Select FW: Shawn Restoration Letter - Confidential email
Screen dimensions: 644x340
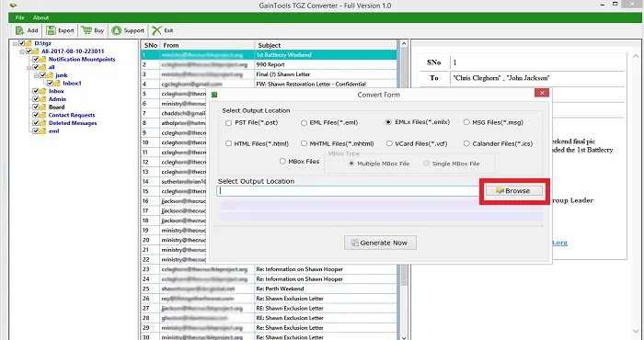pyautogui.click(x=270, y=84)
